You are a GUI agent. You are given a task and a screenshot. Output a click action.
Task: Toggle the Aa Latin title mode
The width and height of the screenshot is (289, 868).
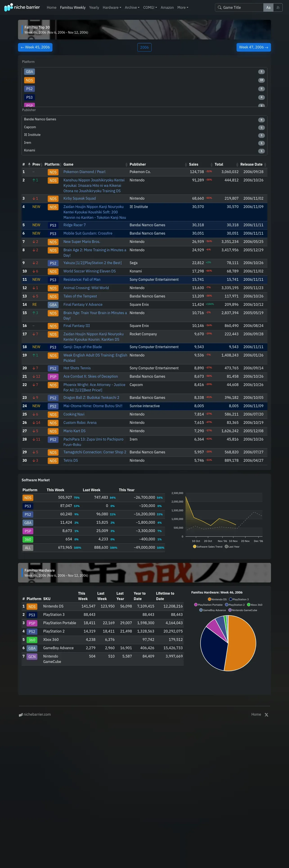pyautogui.click(x=268, y=7)
